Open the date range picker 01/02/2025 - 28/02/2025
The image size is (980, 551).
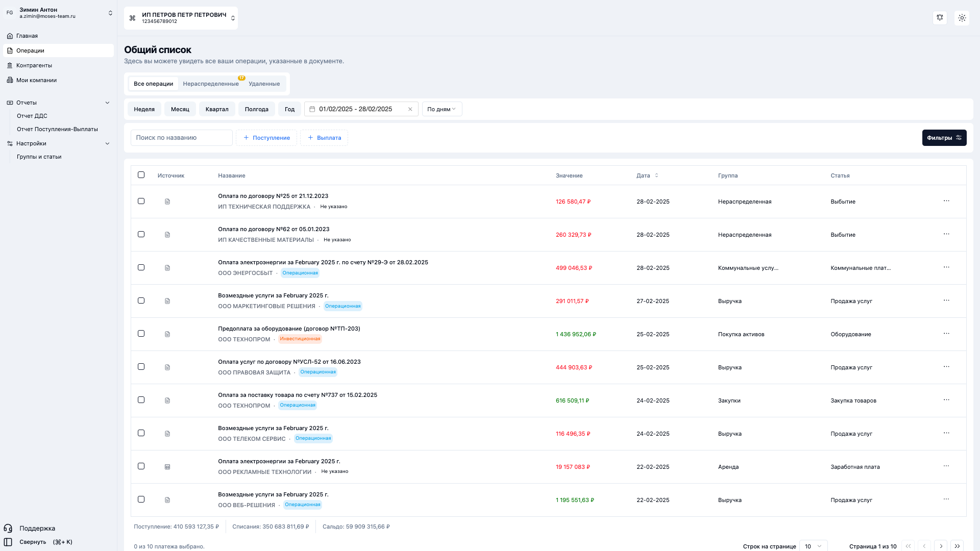(x=361, y=109)
